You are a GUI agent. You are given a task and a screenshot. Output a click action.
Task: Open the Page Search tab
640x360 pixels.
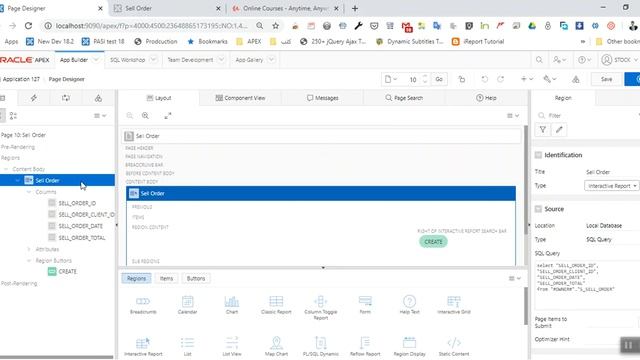pyautogui.click(x=404, y=98)
